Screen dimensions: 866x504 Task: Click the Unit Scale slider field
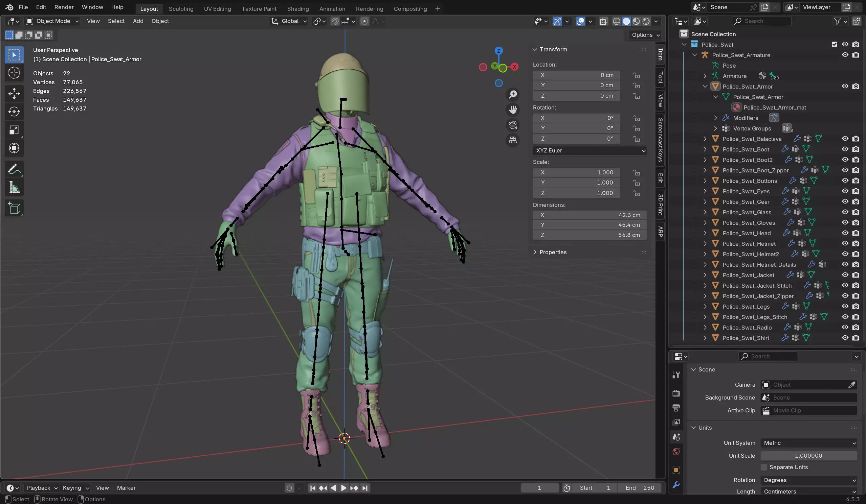click(x=808, y=456)
